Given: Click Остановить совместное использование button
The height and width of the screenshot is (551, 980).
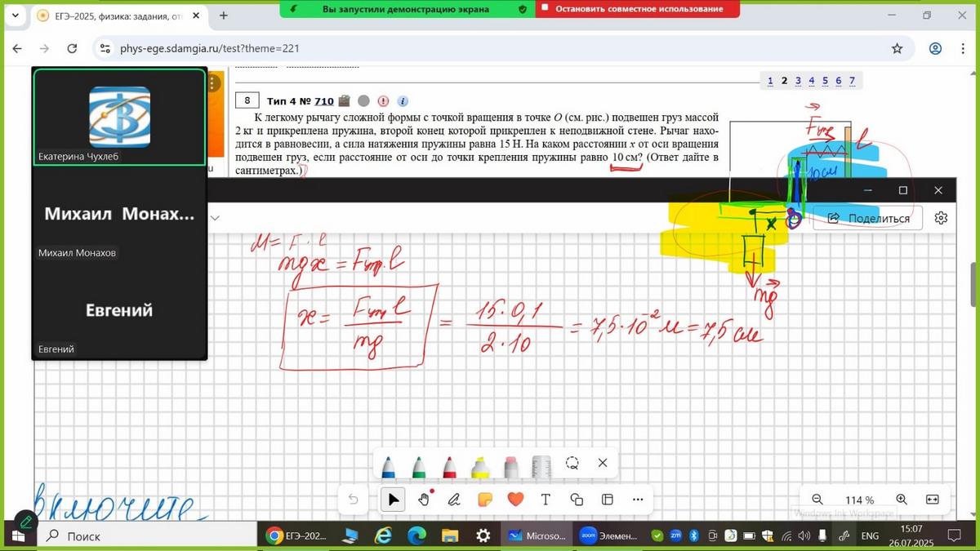Looking at the screenshot, I should (x=638, y=9).
